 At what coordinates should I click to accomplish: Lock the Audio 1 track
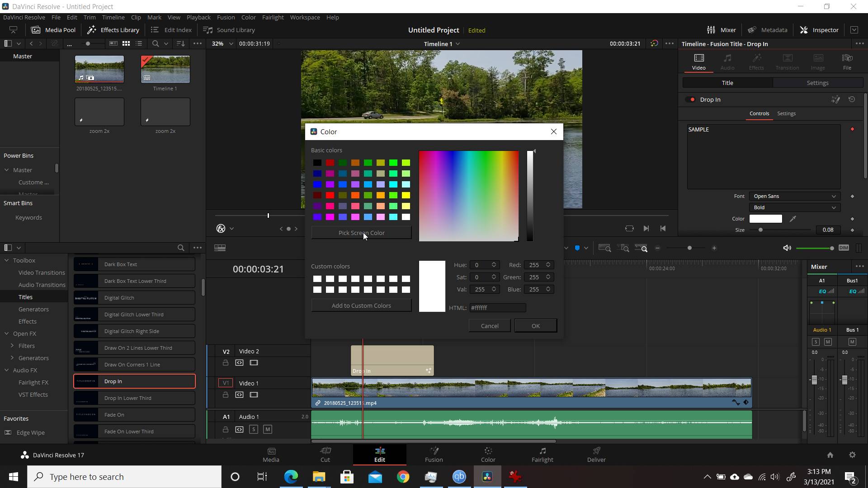pyautogui.click(x=225, y=430)
